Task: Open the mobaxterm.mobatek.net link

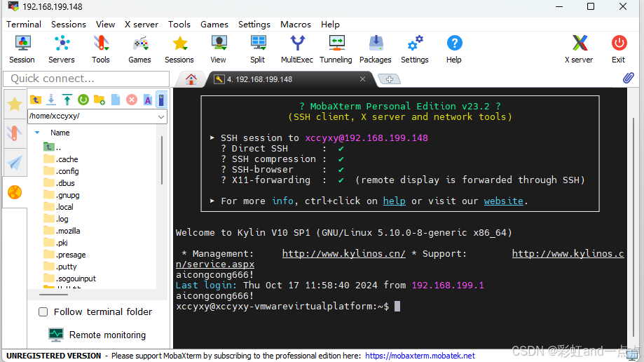Action: coord(420,356)
